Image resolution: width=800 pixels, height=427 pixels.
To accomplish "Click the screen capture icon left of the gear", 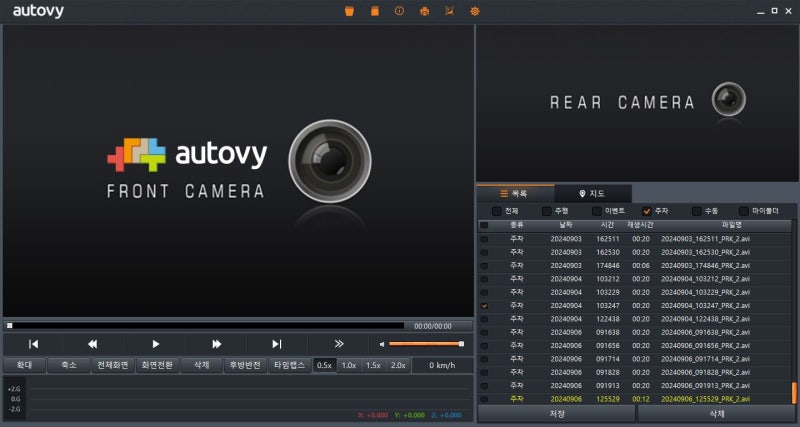I will point(449,11).
